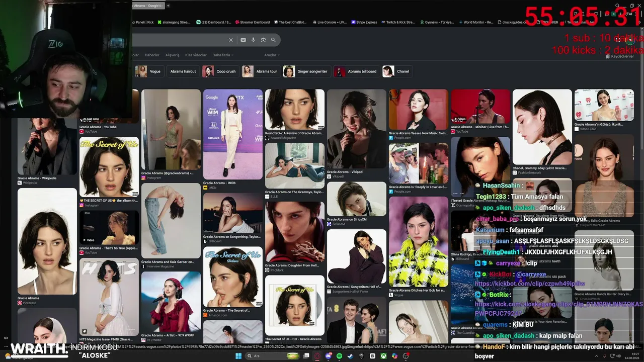This screenshot has height=362, width=644.
Task: Open the ELLE Grammys image result
Action: 295,165
